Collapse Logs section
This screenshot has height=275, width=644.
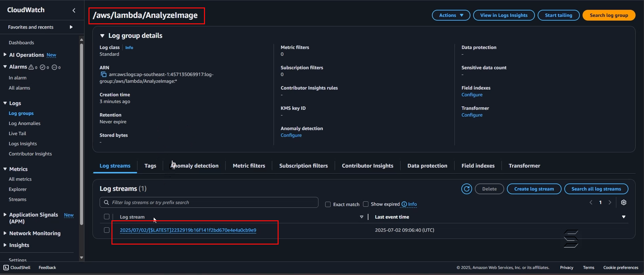click(5, 103)
